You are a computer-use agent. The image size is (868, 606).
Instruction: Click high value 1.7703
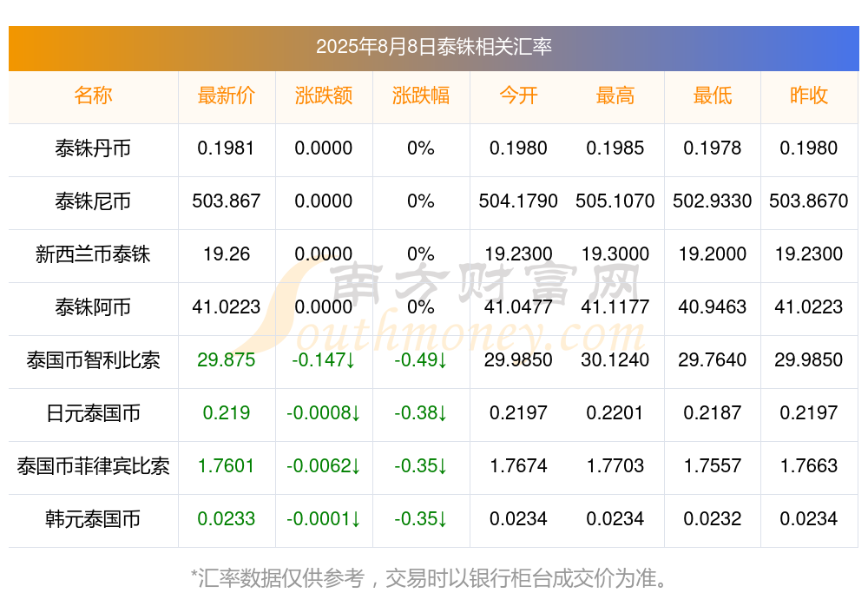pos(615,466)
